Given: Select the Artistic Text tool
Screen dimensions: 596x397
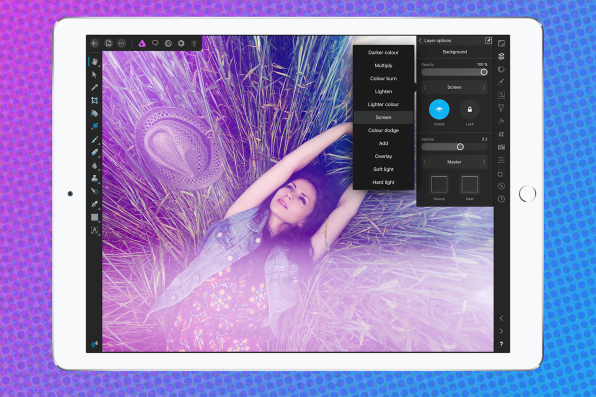Looking at the screenshot, I should (94, 230).
